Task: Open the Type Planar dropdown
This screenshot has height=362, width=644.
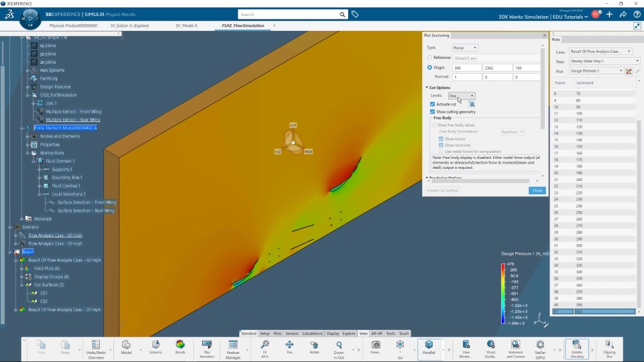Action: [x=465, y=48]
